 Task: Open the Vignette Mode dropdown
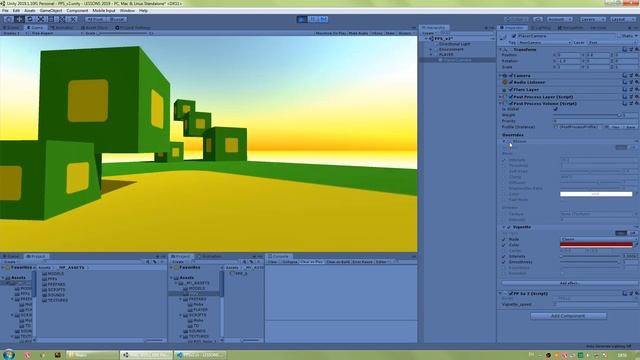[598, 239]
